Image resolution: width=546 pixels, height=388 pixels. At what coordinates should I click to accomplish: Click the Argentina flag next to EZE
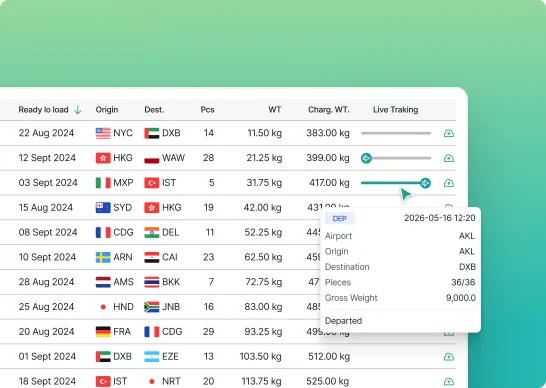point(152,357)
